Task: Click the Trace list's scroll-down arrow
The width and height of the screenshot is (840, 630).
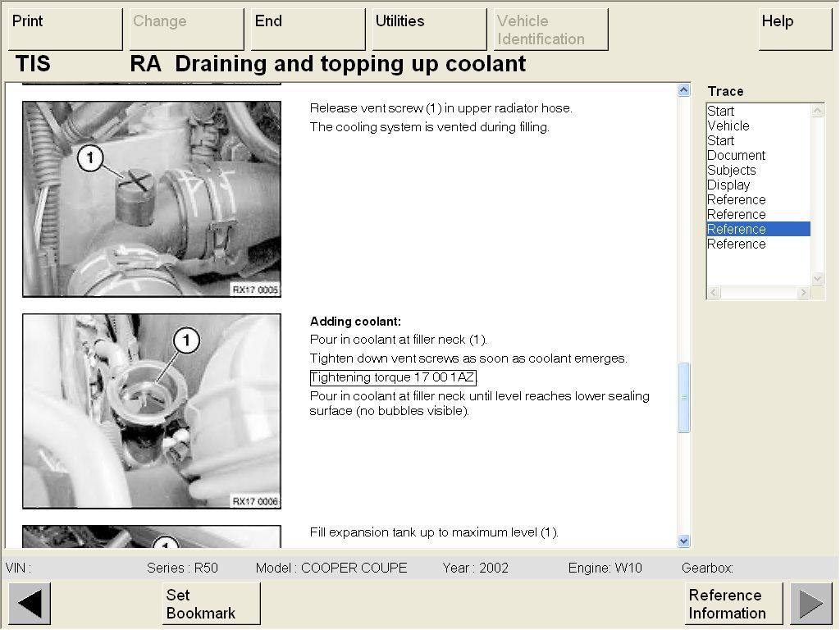Action: coord(817,278)
